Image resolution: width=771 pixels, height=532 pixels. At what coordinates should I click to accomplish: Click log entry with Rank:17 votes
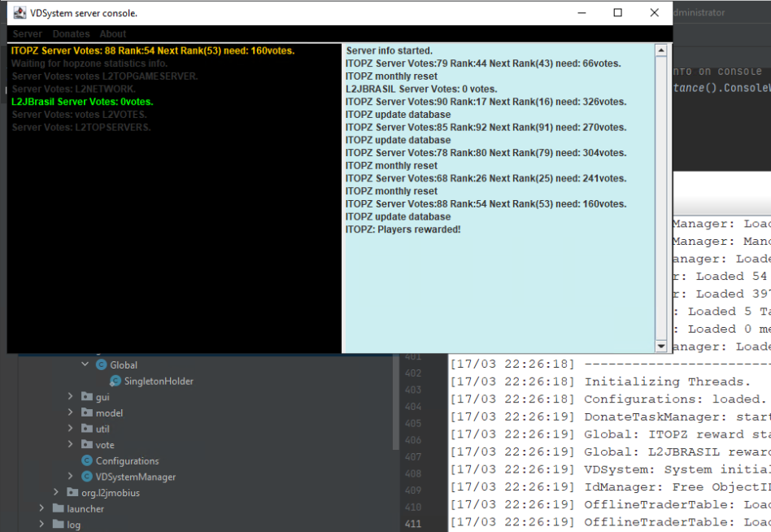click(486, 102)
